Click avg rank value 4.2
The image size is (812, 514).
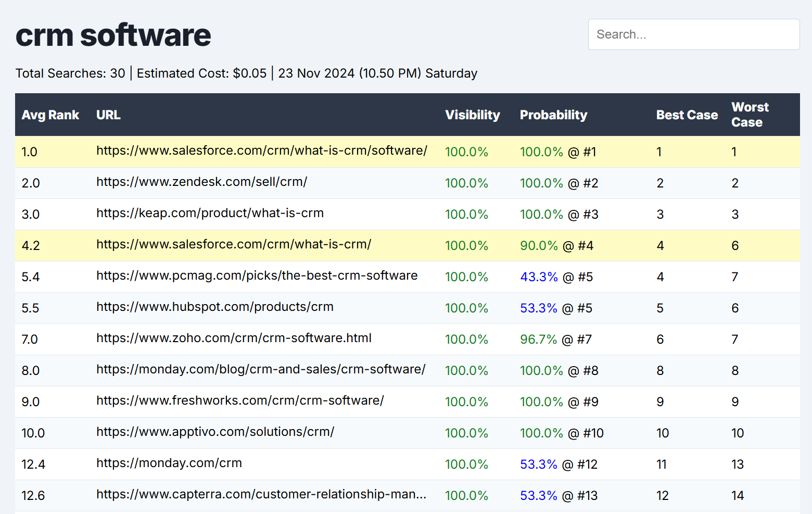(x=31, y=246)
